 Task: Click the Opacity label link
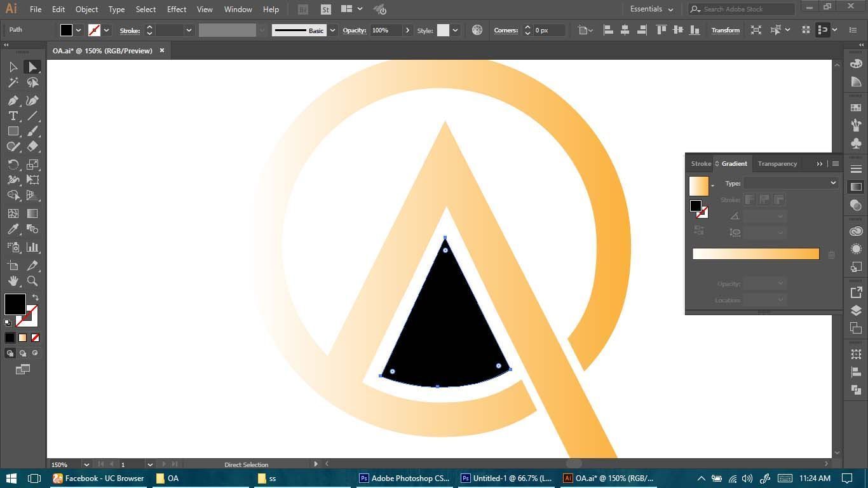tap(355, 30)
